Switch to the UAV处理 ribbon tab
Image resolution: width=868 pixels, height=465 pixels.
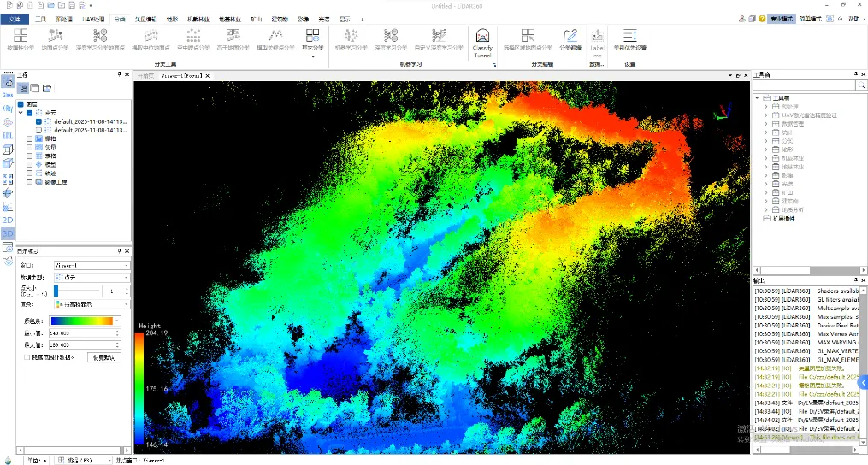click(93, 19)
